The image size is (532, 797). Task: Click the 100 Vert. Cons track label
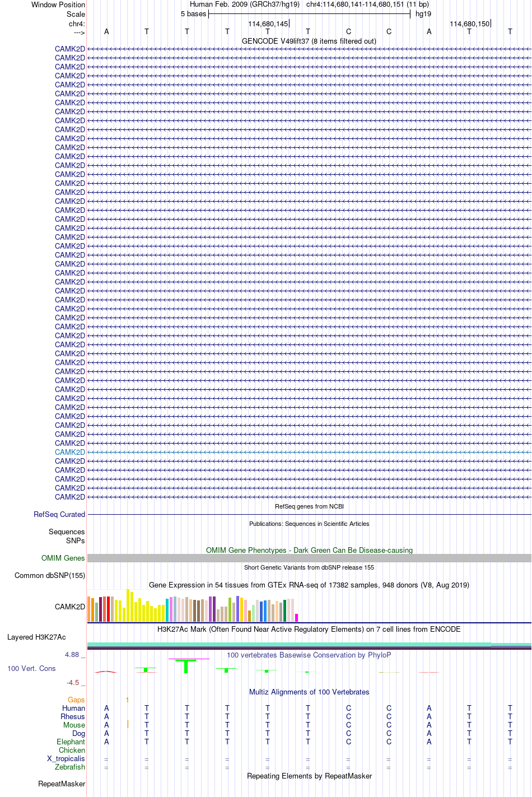pos(31,668)
